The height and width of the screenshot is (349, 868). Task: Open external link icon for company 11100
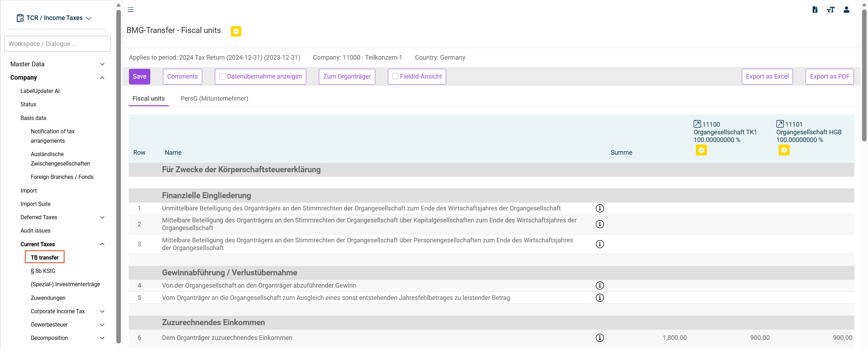[697, 124]
